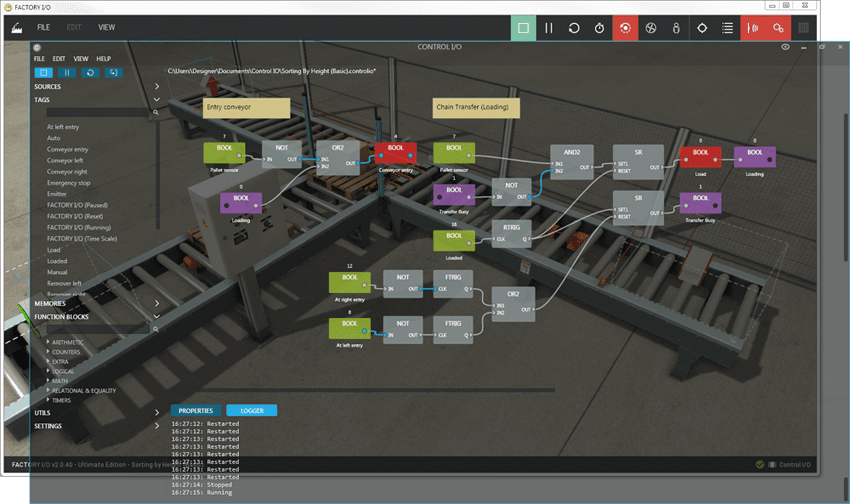Toggle the red sensor tags icon

coord(753,28)
